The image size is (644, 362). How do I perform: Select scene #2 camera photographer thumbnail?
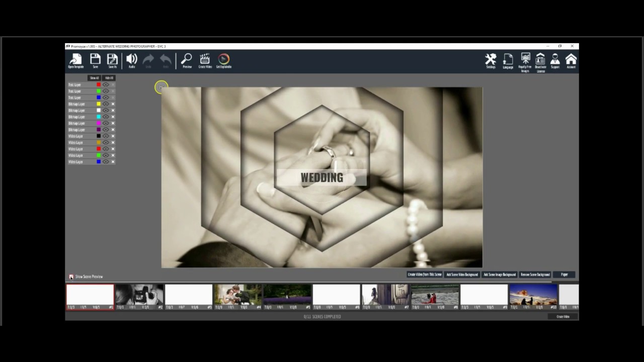139,297
